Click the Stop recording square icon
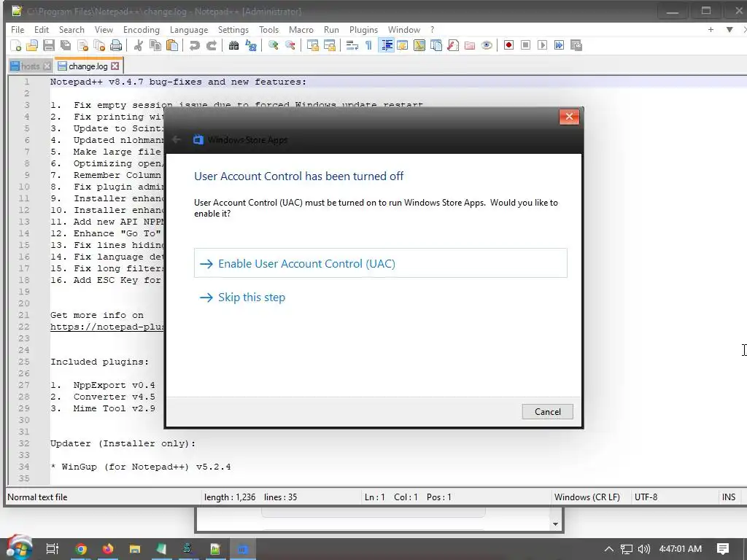747x560 pixels. pos(525,45)
